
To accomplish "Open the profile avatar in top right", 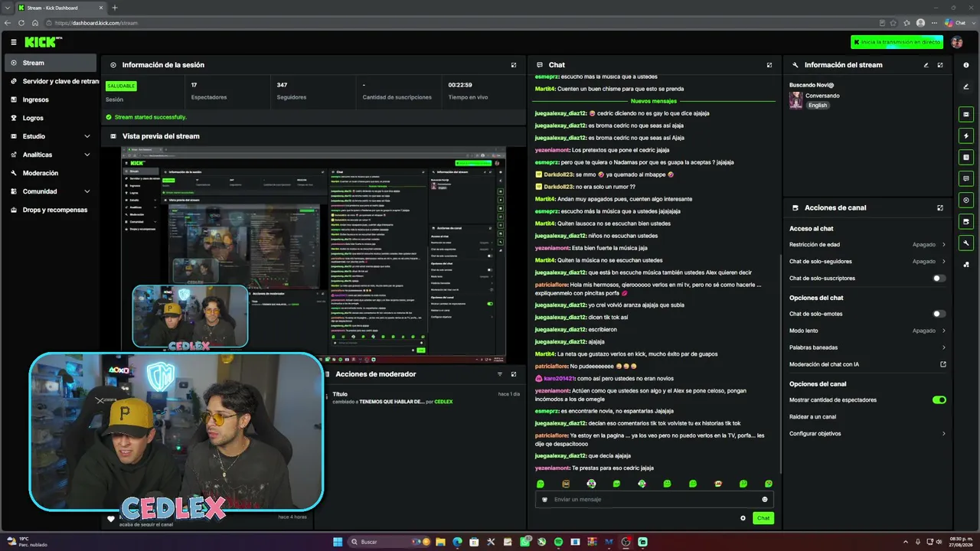I will [957, 42].
